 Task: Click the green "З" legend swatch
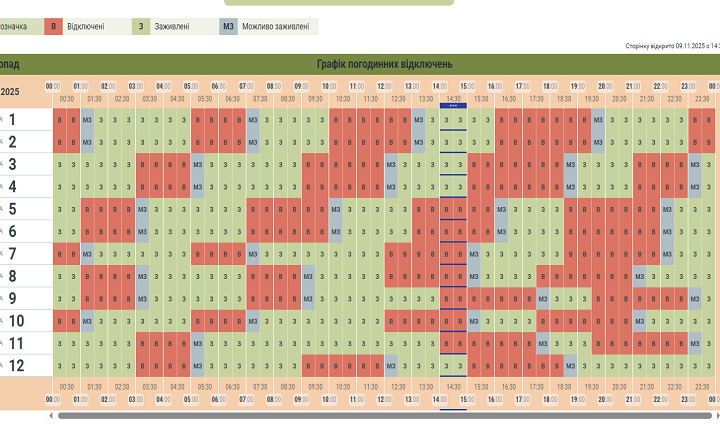point(141,27)
